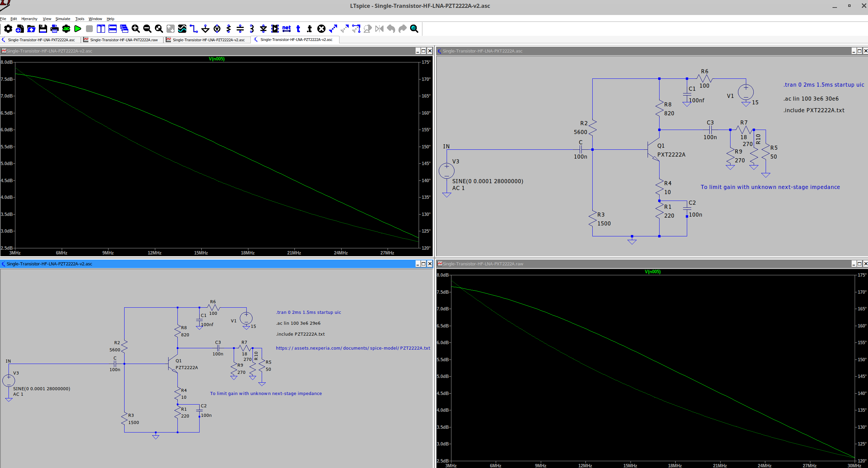The width and height of the screenshot is (868, 468).
Task: Select the draw wire tool
Action: click(193, 29)
